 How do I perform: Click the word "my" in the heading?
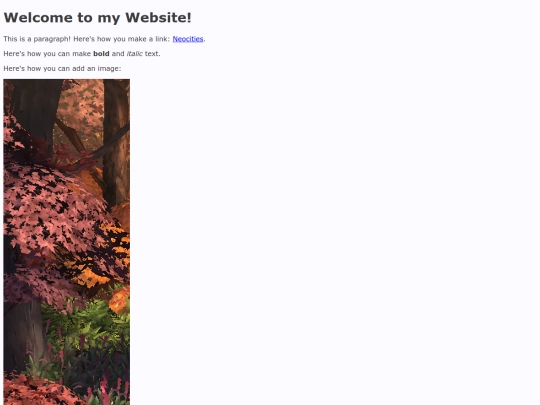pyautogui.click(x=108, y=18)
